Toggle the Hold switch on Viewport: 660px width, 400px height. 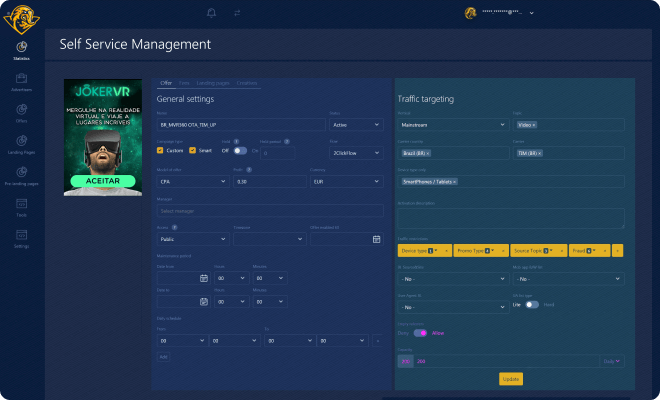[x=240, y=150]
